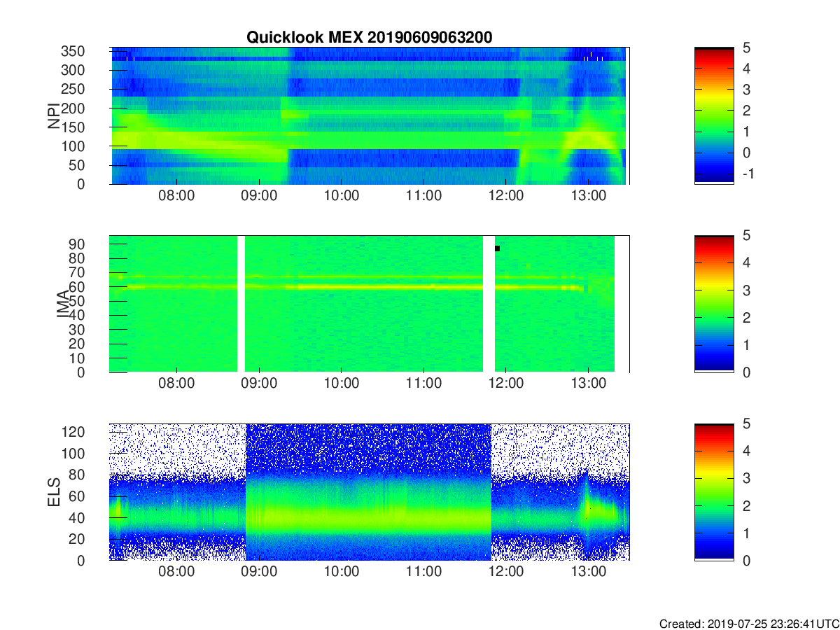
Task: Click the NPI panel colorbar
Action: point(714,115)
